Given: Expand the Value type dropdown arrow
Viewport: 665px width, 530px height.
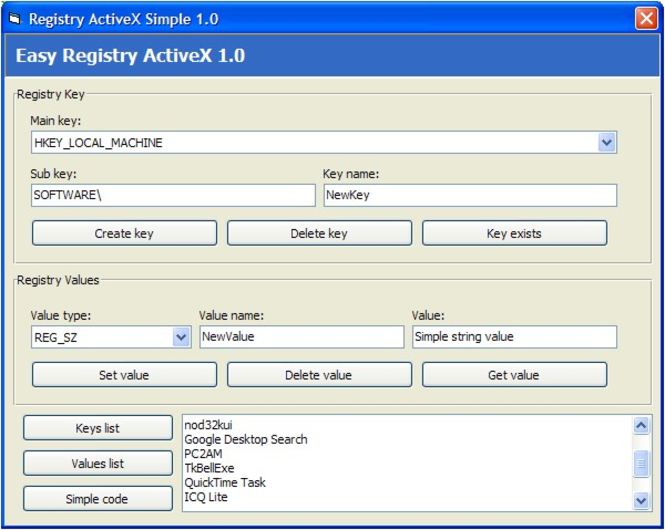Looking at the screenshot, I should click(182, 337).
